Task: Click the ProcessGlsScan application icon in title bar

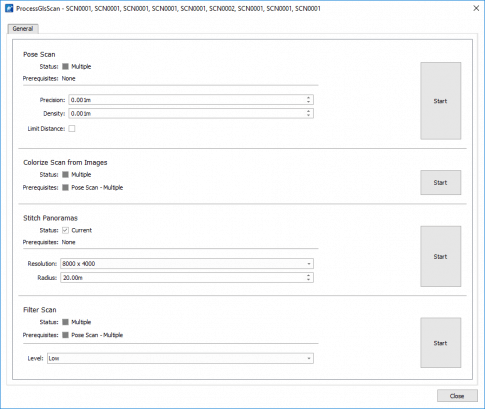Action: click(9, 8)
